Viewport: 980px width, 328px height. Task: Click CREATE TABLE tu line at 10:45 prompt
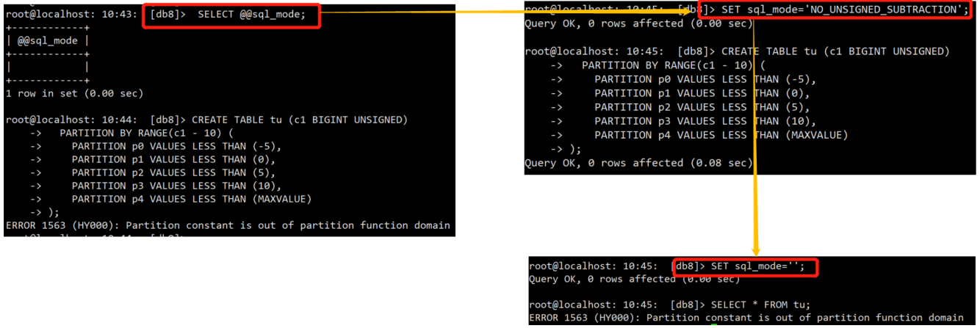pos(835,51)
